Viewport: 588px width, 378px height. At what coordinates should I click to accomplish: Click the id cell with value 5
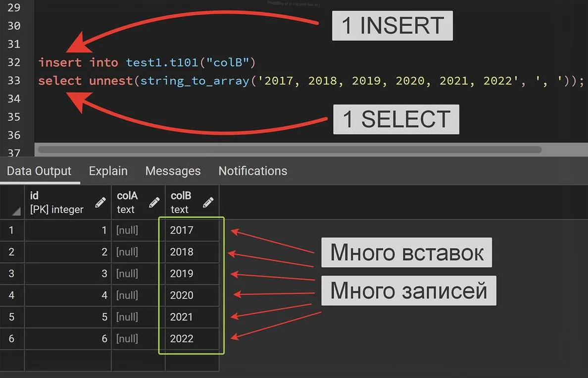coord(68,317)
